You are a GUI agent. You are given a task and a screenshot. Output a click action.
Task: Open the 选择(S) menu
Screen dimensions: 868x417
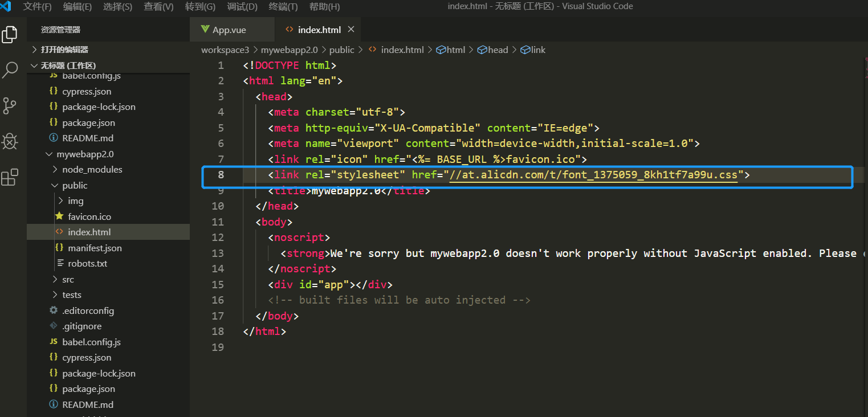[x=118, y=7]
